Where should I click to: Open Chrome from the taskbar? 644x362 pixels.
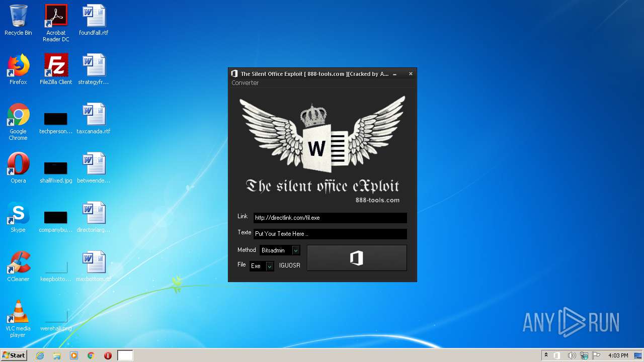91,355
